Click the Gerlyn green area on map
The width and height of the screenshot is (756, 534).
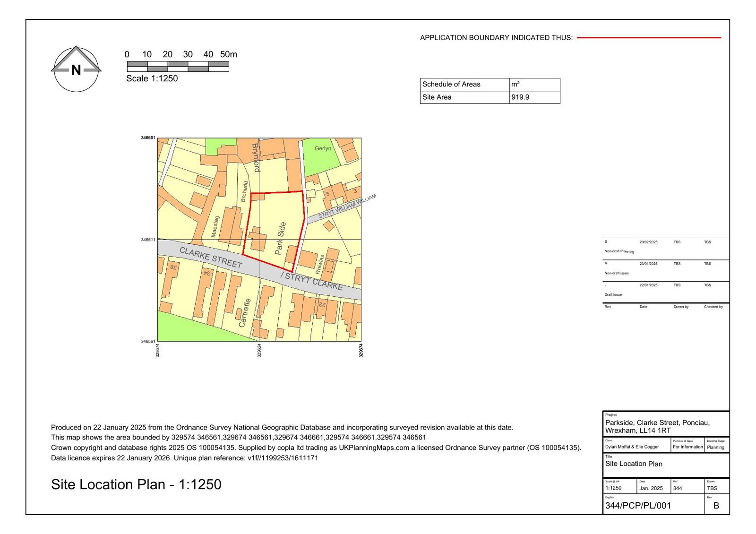point(323,149)
